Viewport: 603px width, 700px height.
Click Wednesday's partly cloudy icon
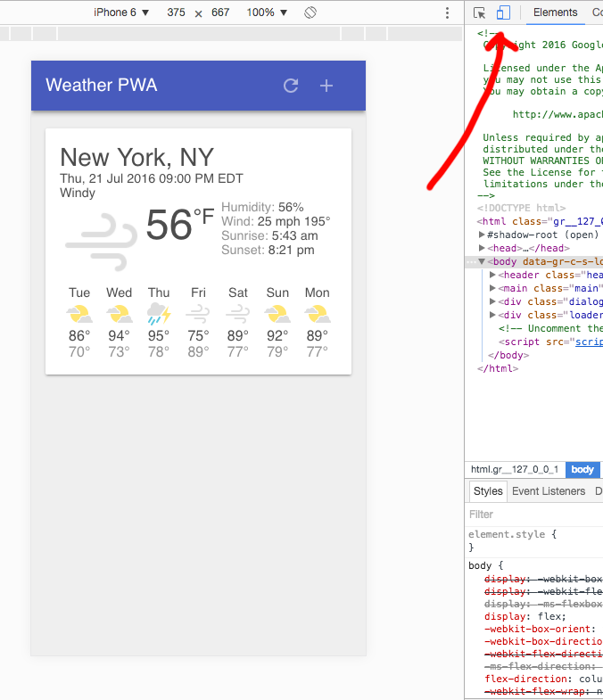(119, 314)
